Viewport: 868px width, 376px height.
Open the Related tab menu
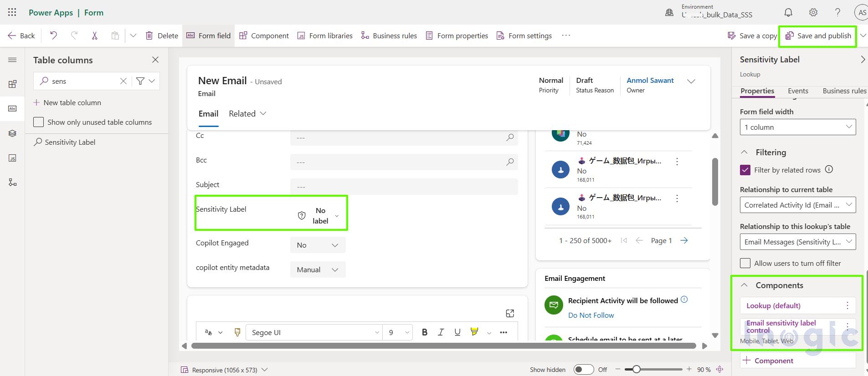(247, 114)
